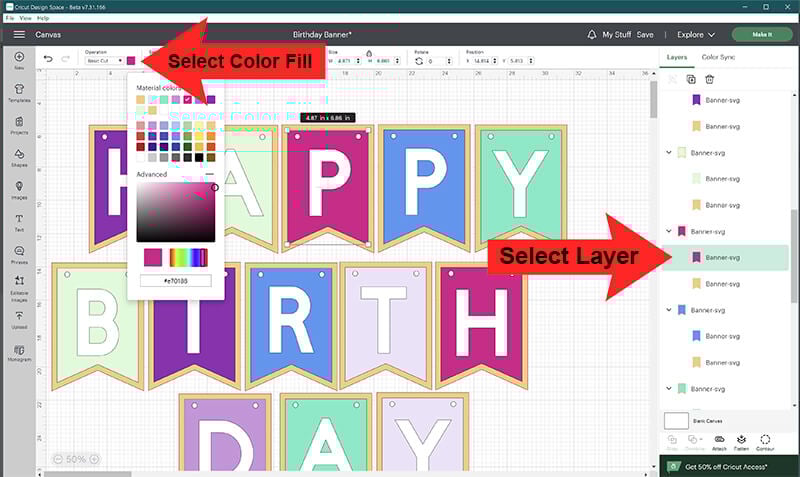Screen dimensions: 800x477
Task: Open My Stuff
Action: (x=616, y=35)
